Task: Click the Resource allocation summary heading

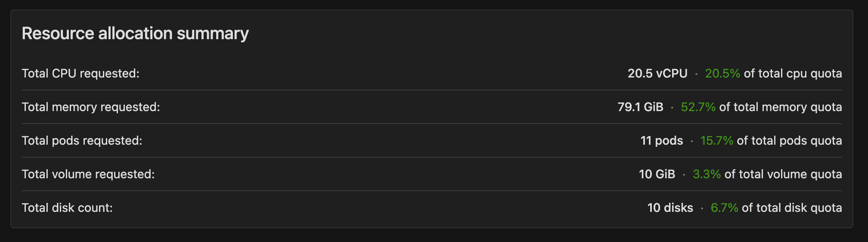Action: click(x=135, y=34)
